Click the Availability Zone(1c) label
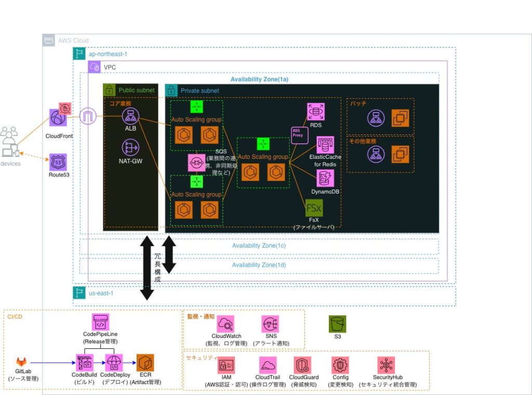 [259, 246]
